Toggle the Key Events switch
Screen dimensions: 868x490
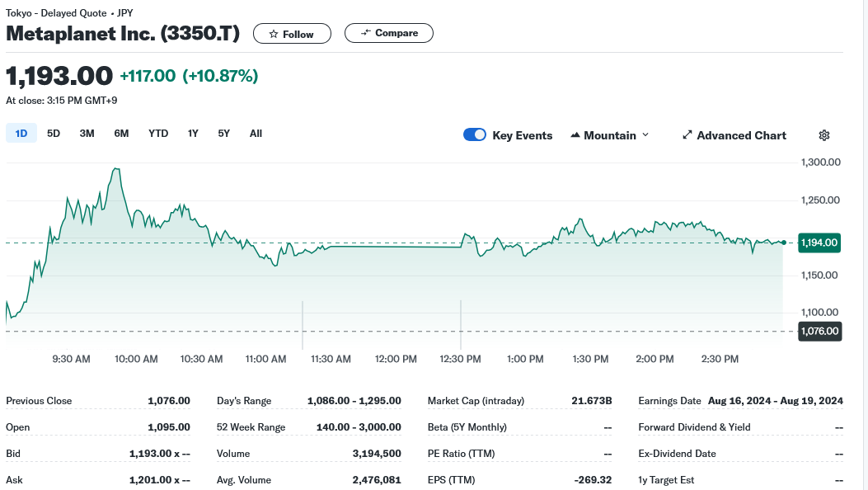tap(475, 135)
